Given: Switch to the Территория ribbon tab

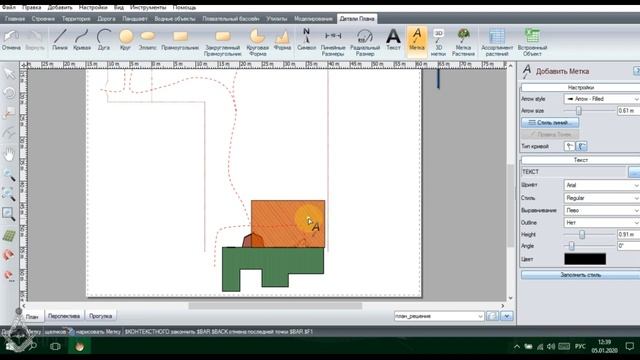Looking at the screenshot, I should pos(76,19).
